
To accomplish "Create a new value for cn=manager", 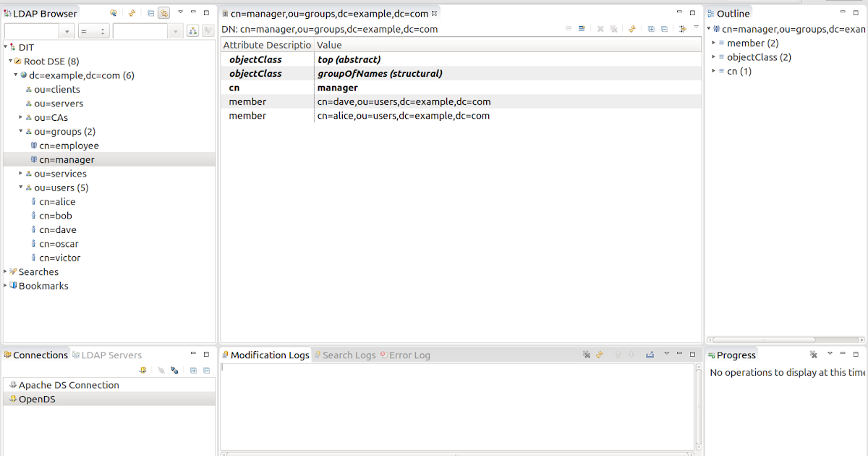I will (567, 27).
